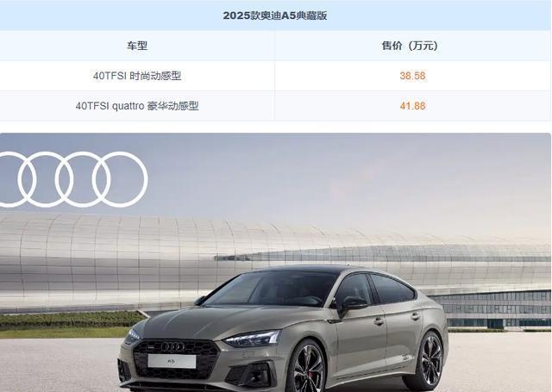Click the car's front headlight

click(x=253, y=338)
